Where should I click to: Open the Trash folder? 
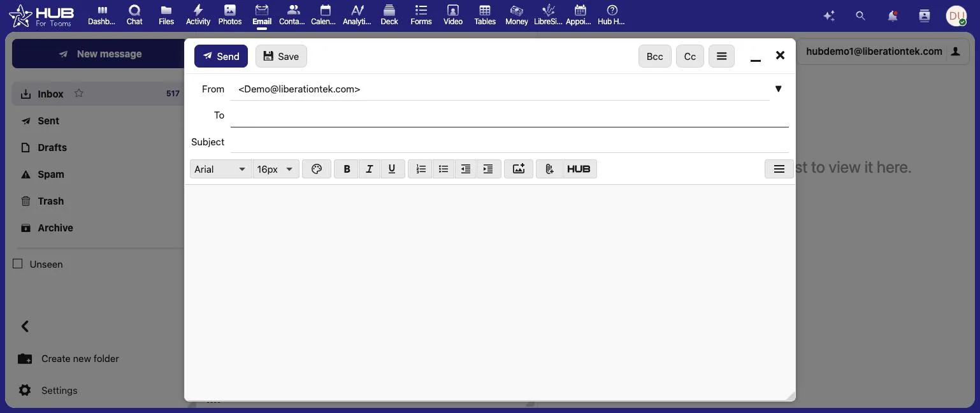(50, 201)
